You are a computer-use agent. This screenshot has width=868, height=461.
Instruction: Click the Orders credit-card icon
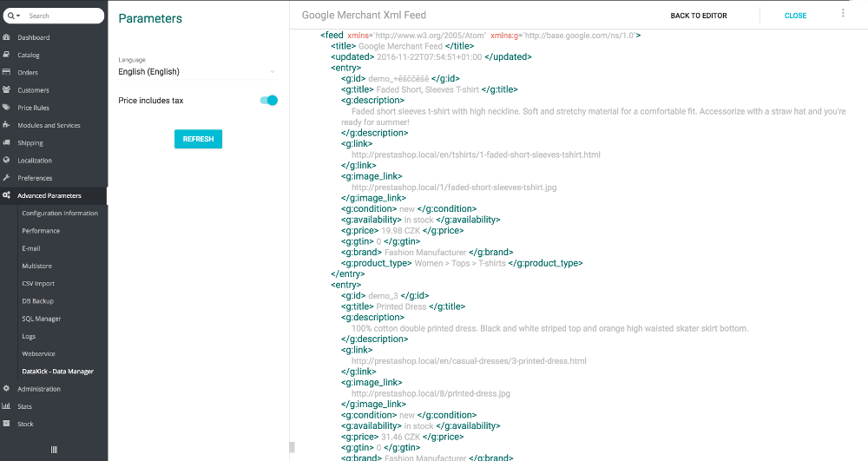tap(6, 72)
